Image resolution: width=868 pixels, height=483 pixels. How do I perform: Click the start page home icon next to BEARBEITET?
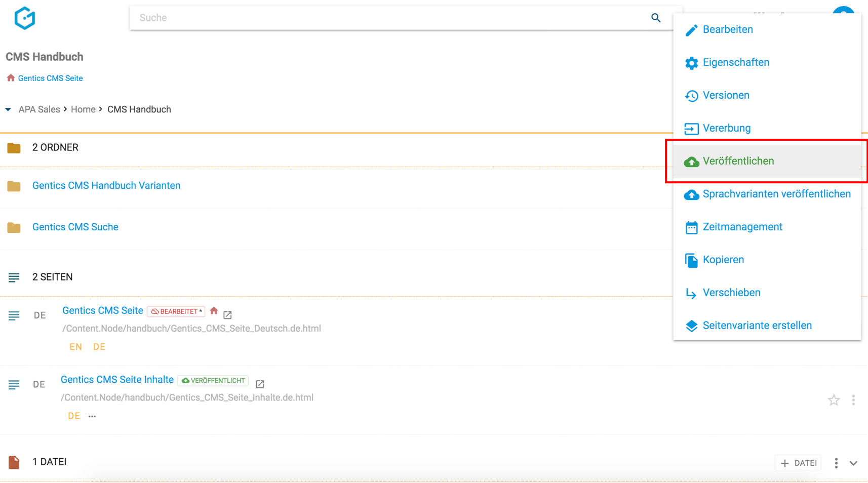[x=214, y=311]
